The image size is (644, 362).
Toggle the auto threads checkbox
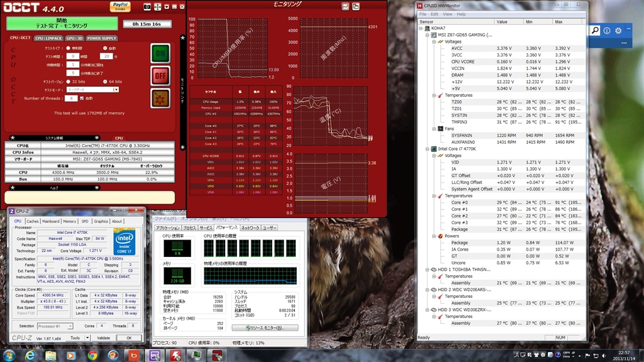pyautogui.click(x=82, y=98)
